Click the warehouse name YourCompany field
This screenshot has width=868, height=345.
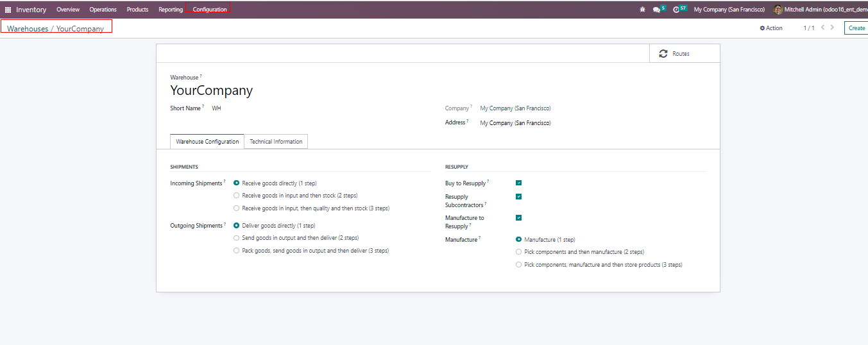pyautogui.click(x=211, y=90)
